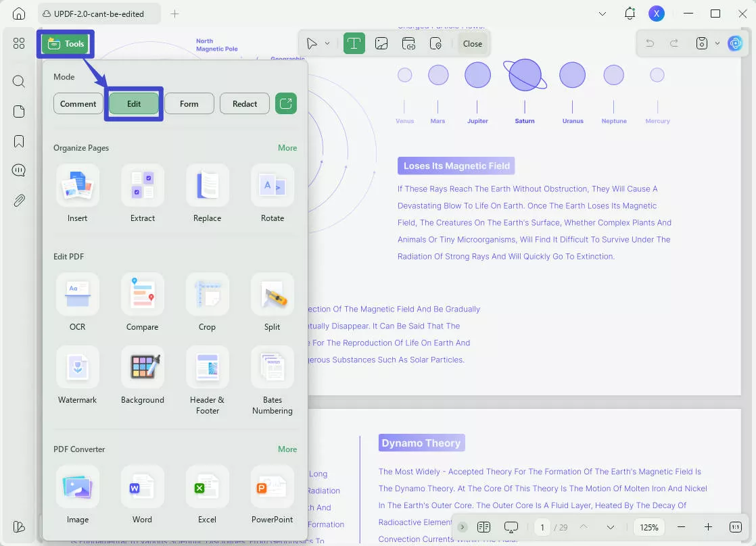Open the Compare tool
Screen dimensions: 756x546
coord(143,302)
